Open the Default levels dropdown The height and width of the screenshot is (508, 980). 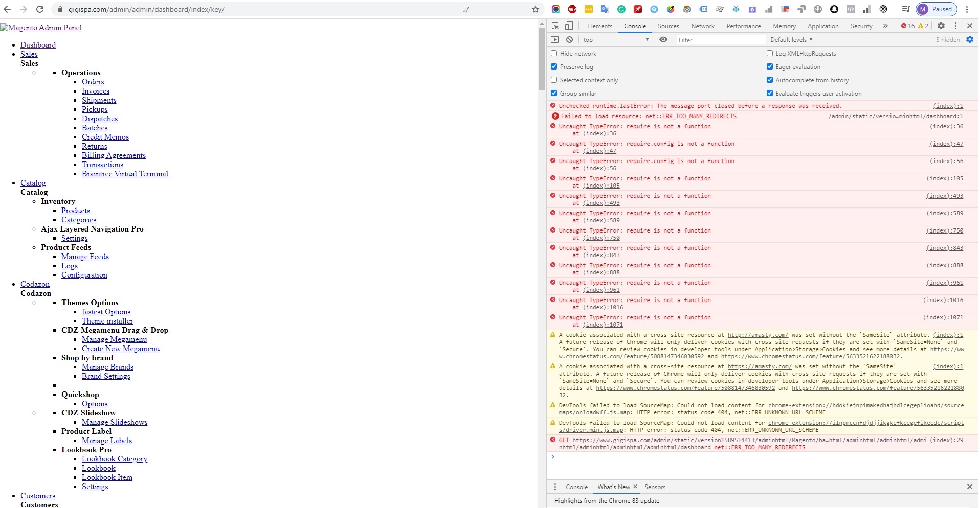coord(790,39)
